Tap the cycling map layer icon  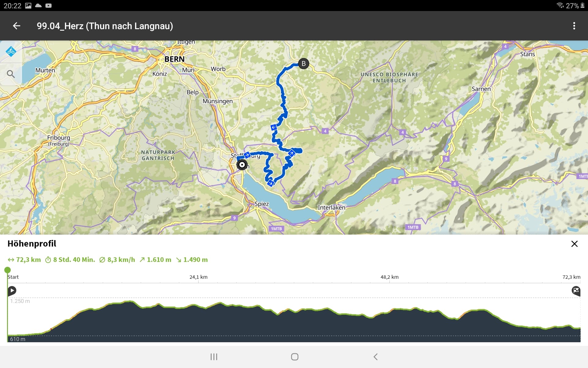tap(11, 52)
